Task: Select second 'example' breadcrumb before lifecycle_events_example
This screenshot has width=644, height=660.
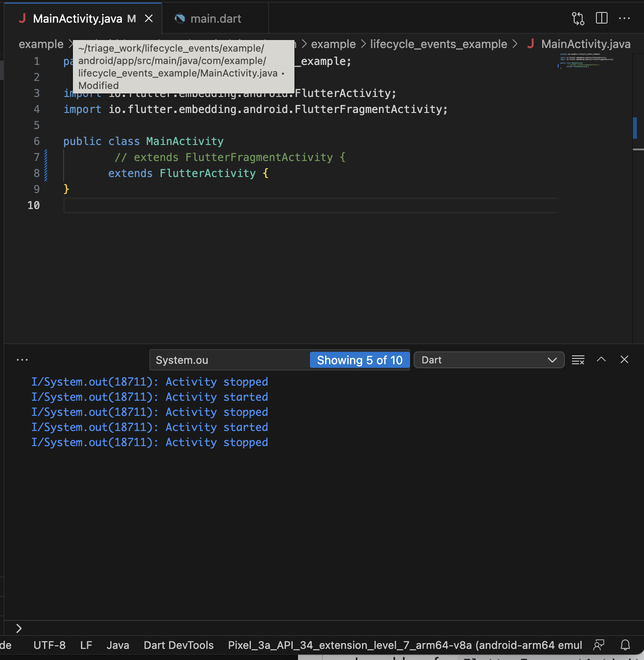Action: point(333,44)
